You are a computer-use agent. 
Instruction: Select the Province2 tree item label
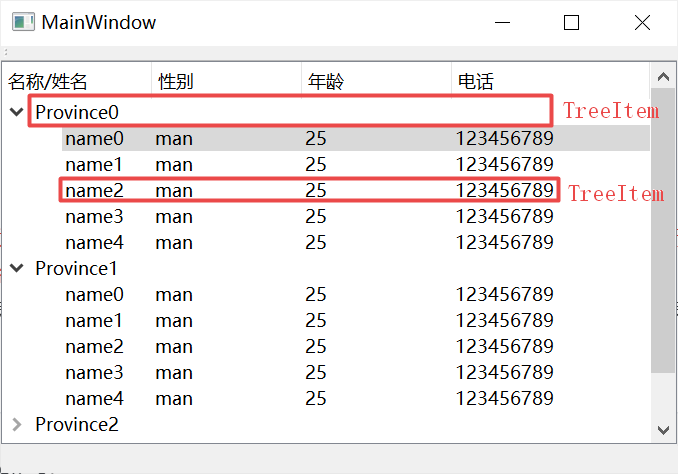76,424
